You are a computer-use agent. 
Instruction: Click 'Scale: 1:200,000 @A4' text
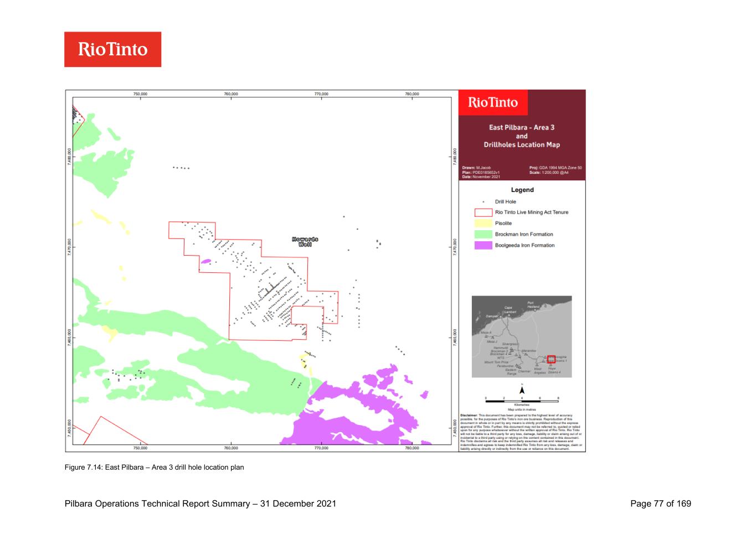pyautogui.click(x=549, y=172)
